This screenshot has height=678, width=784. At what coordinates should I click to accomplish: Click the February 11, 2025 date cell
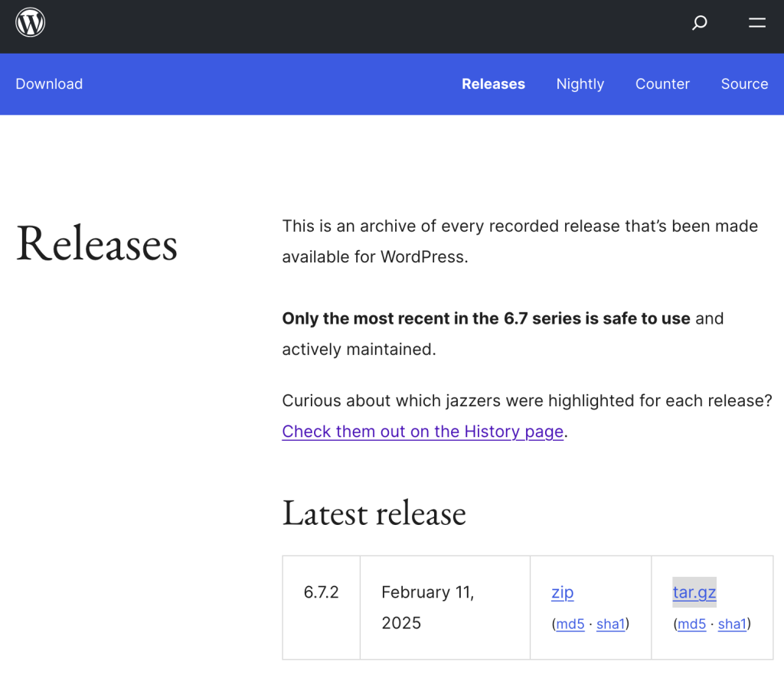(427, 607)
